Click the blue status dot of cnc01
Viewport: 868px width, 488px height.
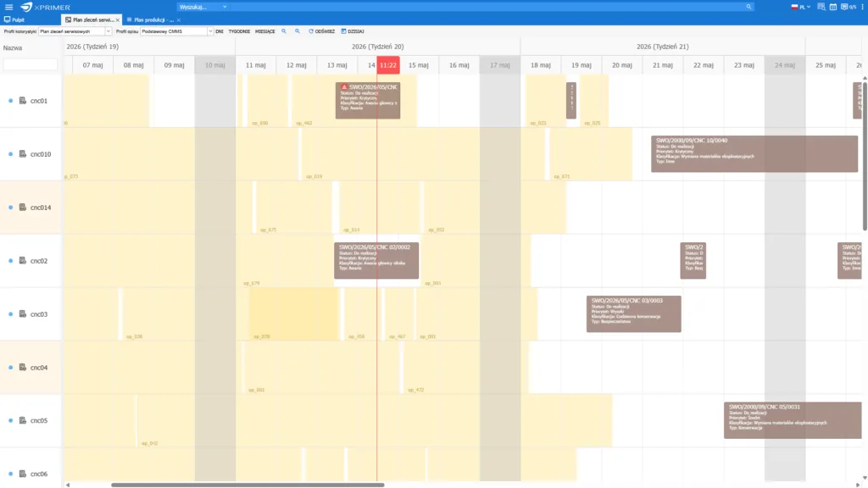point(10,101)
